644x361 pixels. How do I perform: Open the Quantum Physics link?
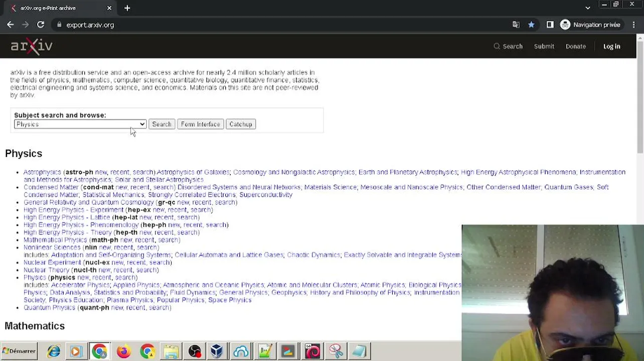[x=49, y=307]
